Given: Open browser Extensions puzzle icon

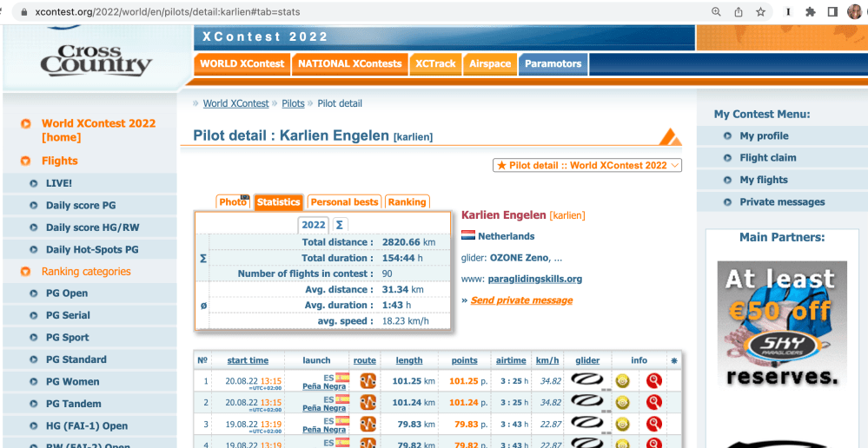Looking at the screenshot, I should [x=810, y=12].
